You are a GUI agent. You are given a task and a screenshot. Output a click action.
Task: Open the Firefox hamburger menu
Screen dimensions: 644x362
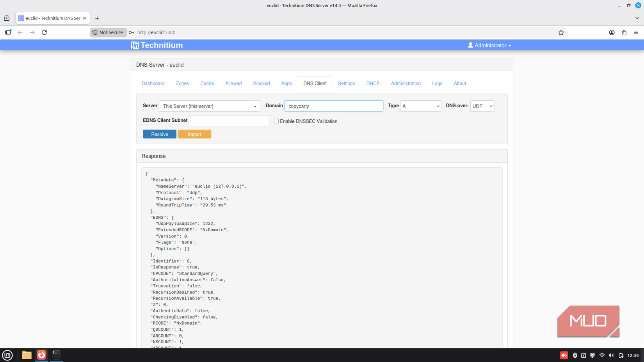tap(636, 32)
